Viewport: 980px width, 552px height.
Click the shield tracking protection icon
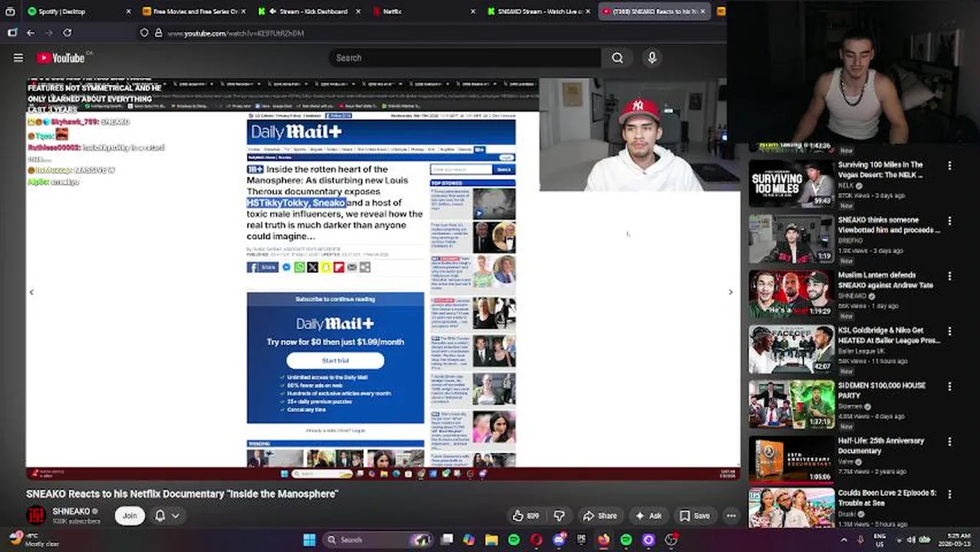144,33
